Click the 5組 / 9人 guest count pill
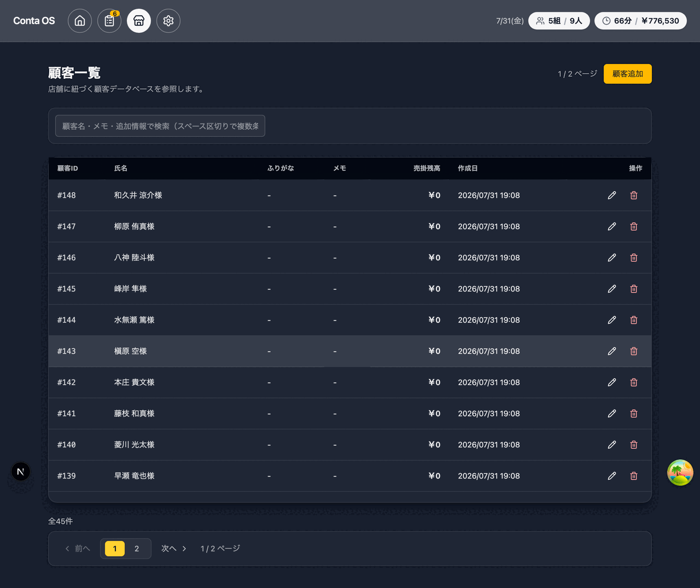 (x=559, y=21)
